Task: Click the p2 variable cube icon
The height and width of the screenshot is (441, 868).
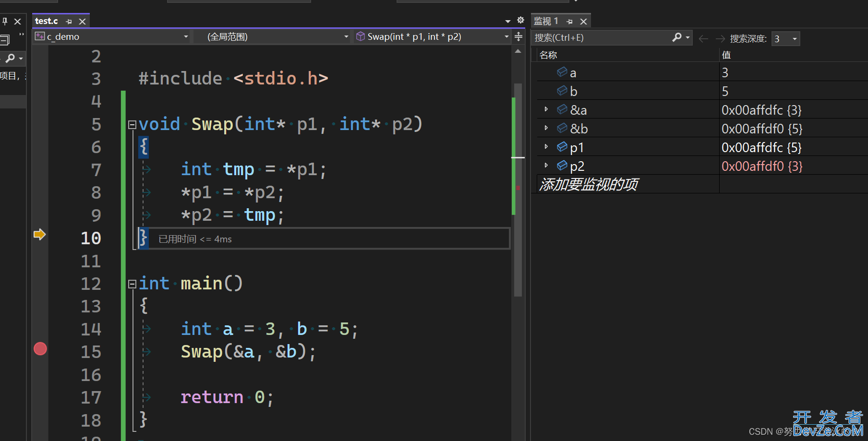Action: click(562, 166)
